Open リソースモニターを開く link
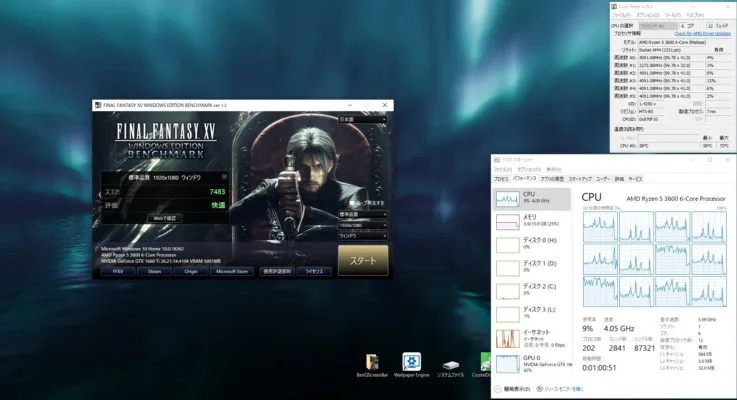The height and width of the screenshot is (400, 737). [x=563, y=389]
